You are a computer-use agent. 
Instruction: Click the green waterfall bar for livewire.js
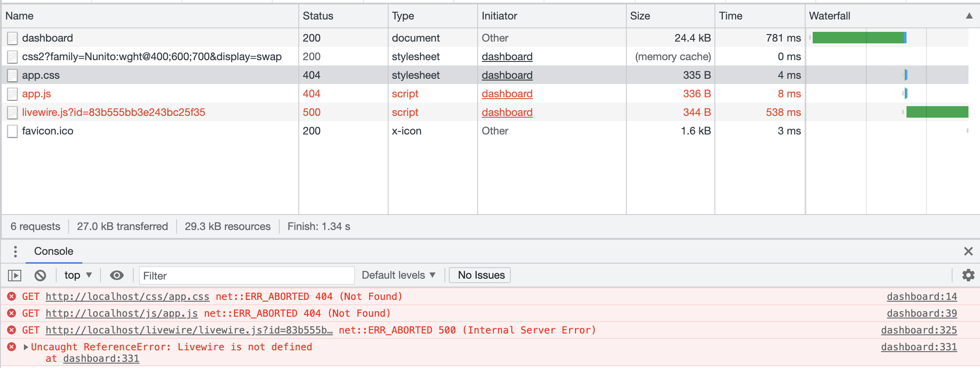(x=937, y=112)
